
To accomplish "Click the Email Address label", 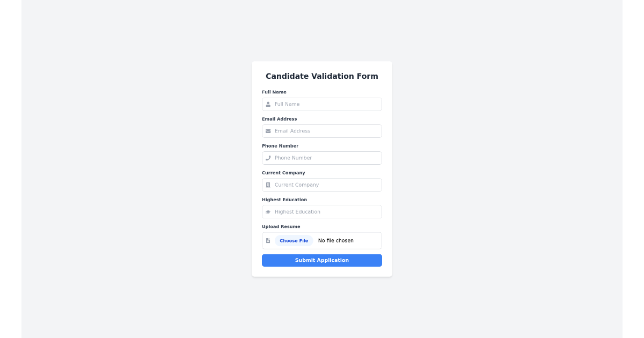I will (279, 119).
